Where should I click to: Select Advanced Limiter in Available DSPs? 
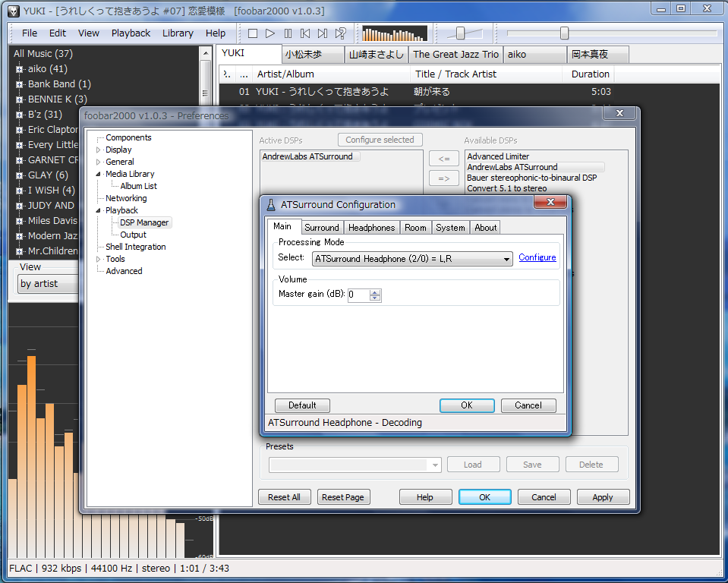click(x=498, y=157)
